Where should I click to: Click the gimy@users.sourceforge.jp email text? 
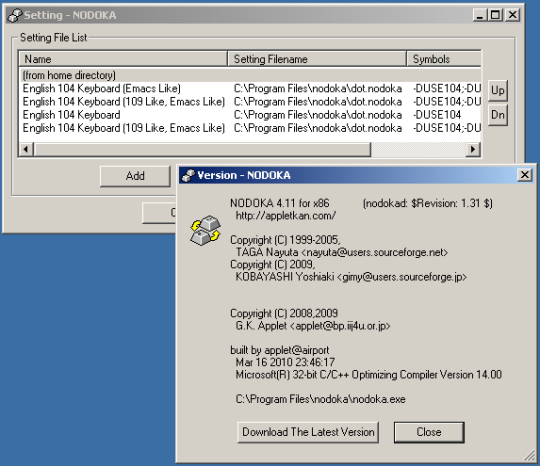point(403,277)
